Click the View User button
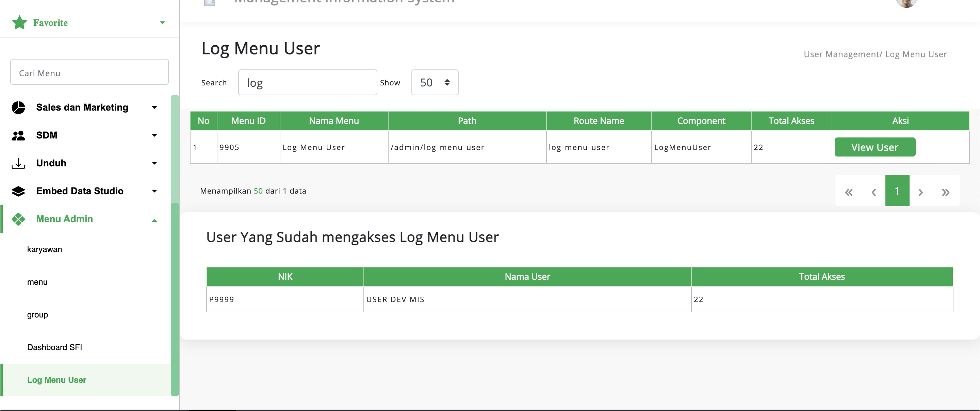This screenshot has height=411, width=980. [x=875, y=147]
